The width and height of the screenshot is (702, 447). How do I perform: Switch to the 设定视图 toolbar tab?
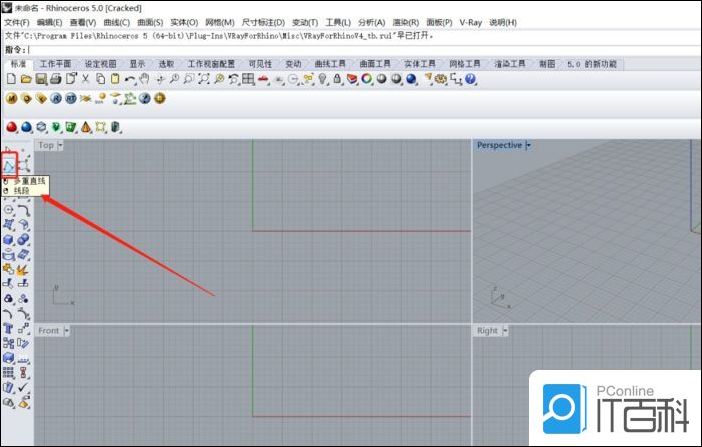coord(100,64)
